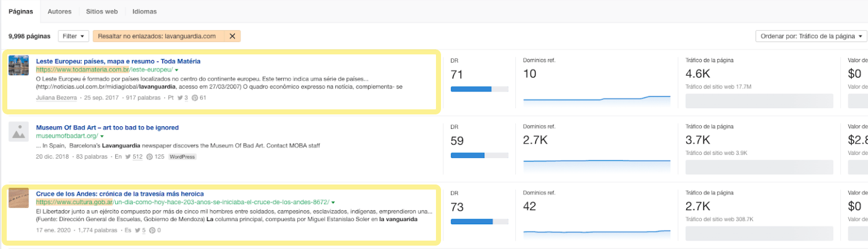
Task: Click the Leste Europeu result thumbnail
Action: click(x=19, y=65)
